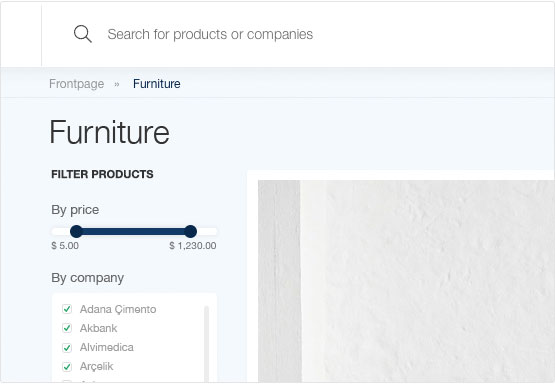555x384 pixels.
Task: Click the Adana Çimento company name
Action: pyautogui.click(x=118, y=309)
